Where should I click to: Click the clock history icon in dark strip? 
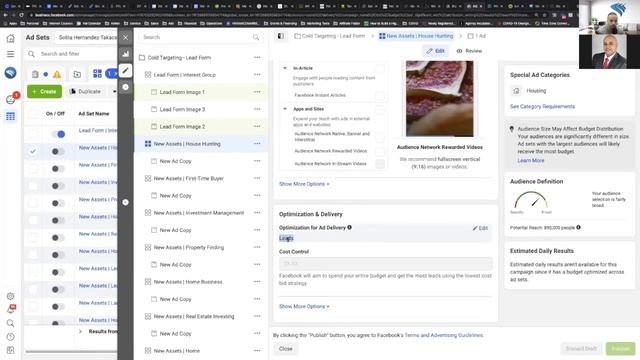tap(125, 87)
